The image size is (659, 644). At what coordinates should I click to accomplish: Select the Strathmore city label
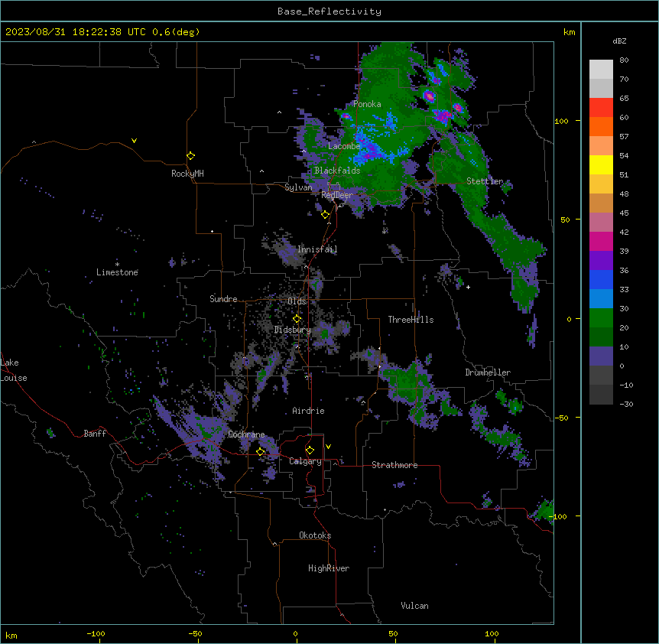point(394,465)
